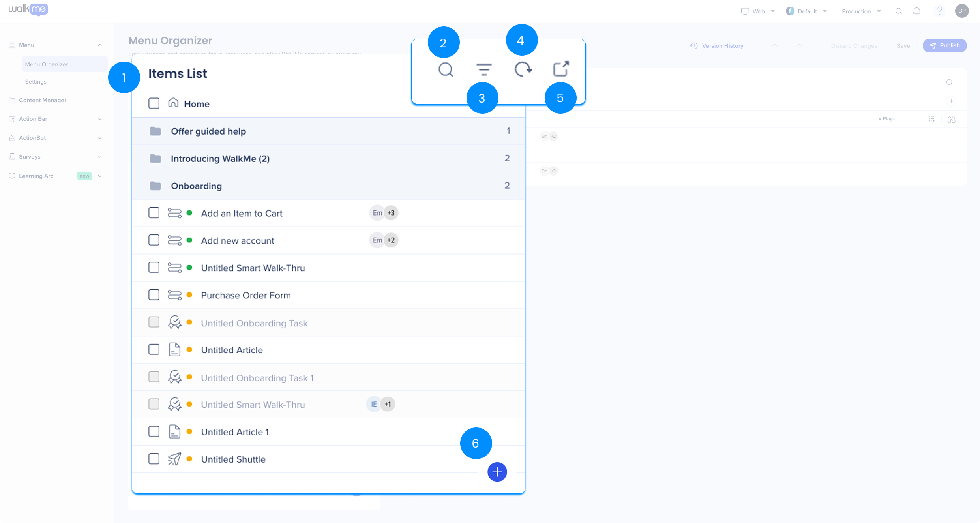Check the Add an Item to Cart checkbox

[x=154, y=213]
